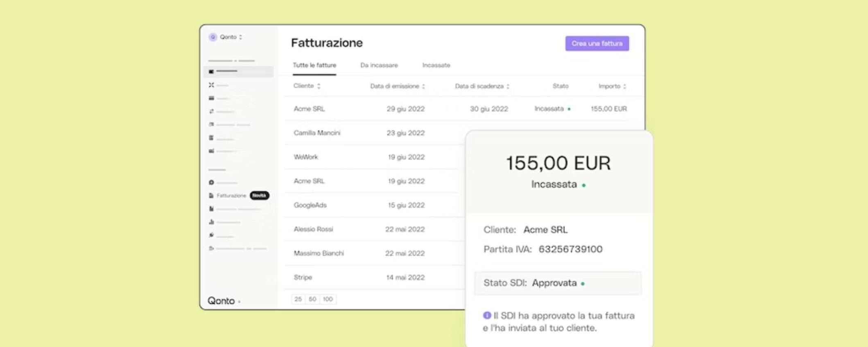The image size is (868, 347).
Task: Click the purple info icon in SDI message
Action: (x=487, y=315)
